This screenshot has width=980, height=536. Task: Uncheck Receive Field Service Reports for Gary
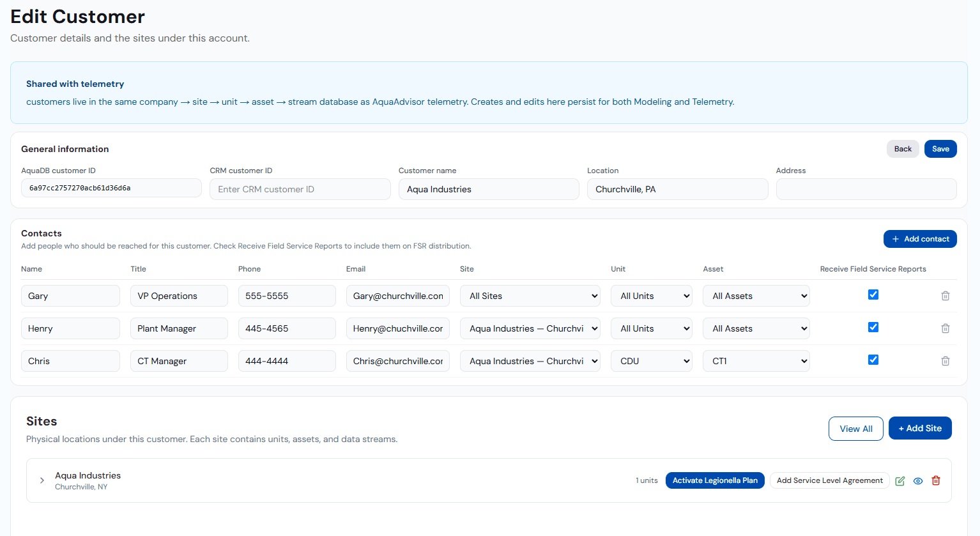tap(873, 295)
